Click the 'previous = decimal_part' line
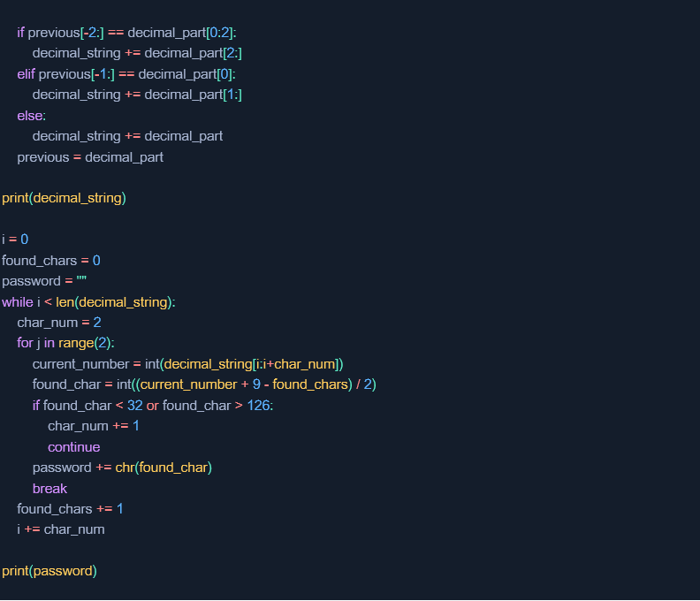Image resolution: width=700 pixels, height=601 pixels. [x=90, y=157]
